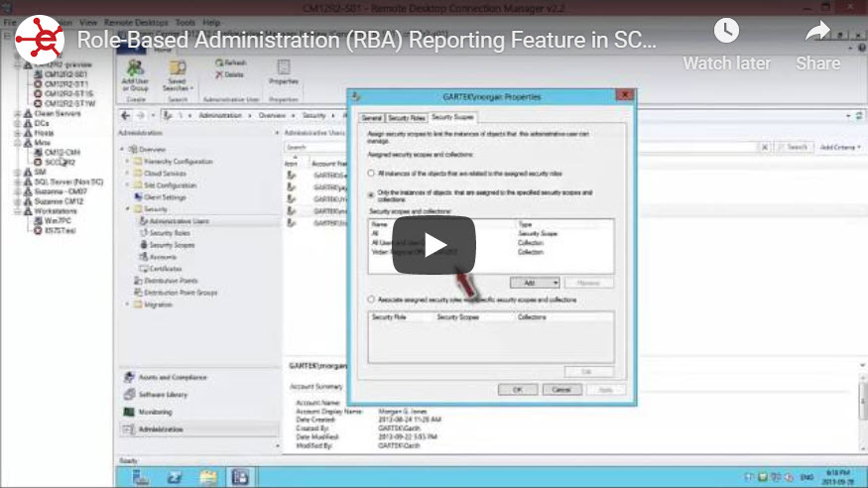Select the Security Scopes tab
This screenshot has height=488, width=868.
(452, 117)
